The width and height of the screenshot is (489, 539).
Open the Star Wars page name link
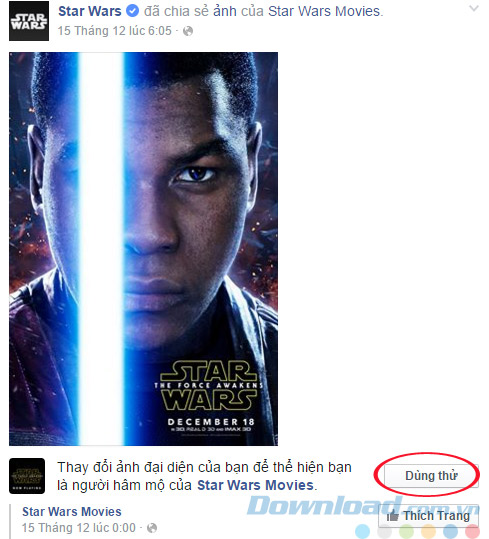click(90, 11)
